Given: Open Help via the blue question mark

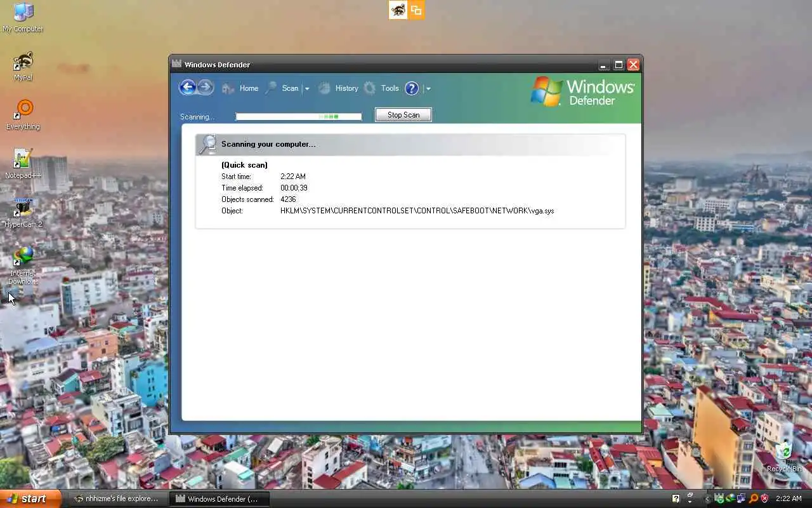Looking at the screenshot, I should [412, 88].
